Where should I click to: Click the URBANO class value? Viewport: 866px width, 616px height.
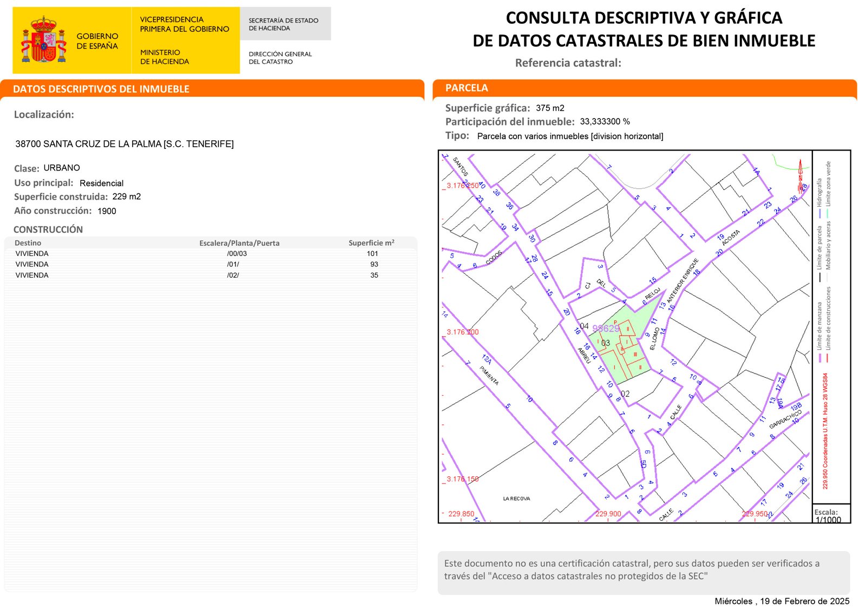tap(62, 168)
